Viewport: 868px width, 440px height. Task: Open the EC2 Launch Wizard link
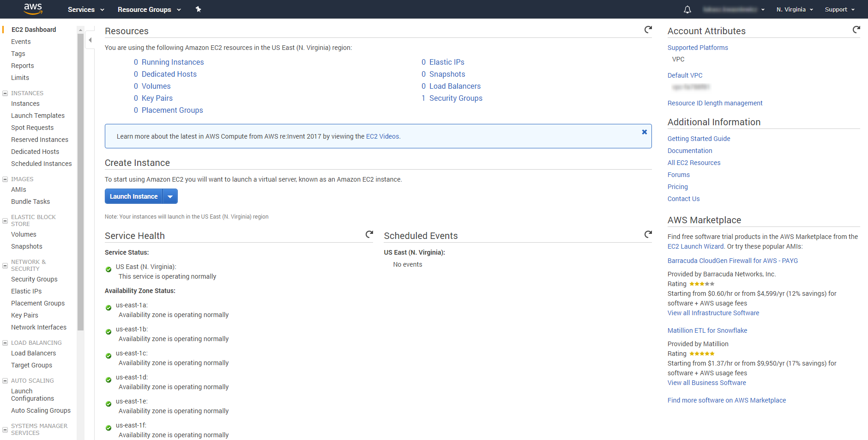tap(695, 246)
